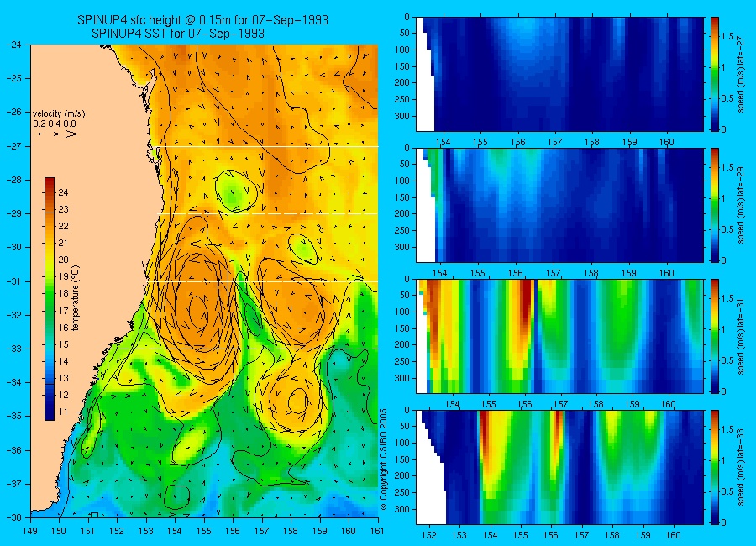Viewport: 756px width, 546px height.
Task: Click the subtitle "SPINUP4 SST for 07-Sep-1993"
Action: (x=178, y=34)
